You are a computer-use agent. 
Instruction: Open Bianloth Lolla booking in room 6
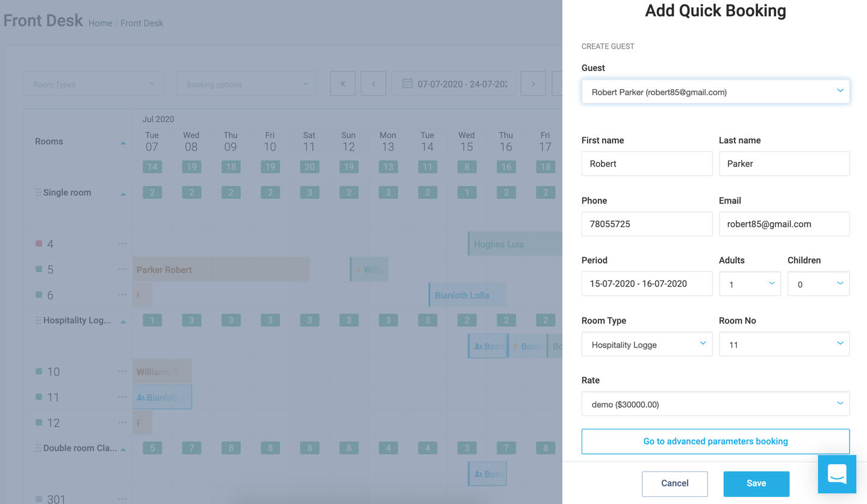pyautogui.click(x=467, y=295)
